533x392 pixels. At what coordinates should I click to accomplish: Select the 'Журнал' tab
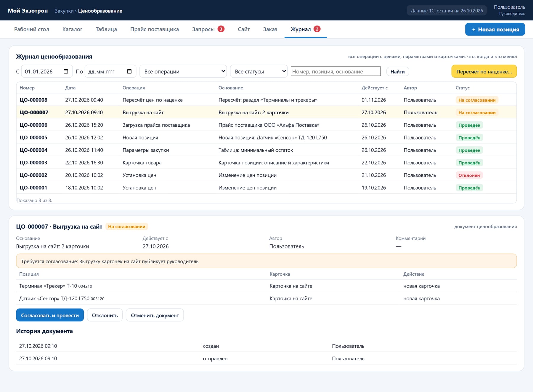305,29
